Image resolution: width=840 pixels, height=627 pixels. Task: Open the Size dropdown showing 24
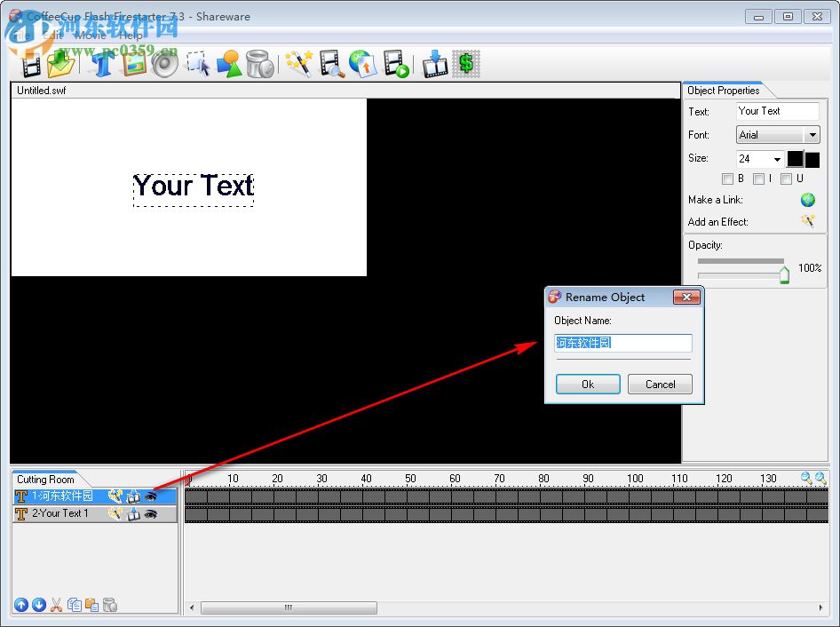(777, 159)
